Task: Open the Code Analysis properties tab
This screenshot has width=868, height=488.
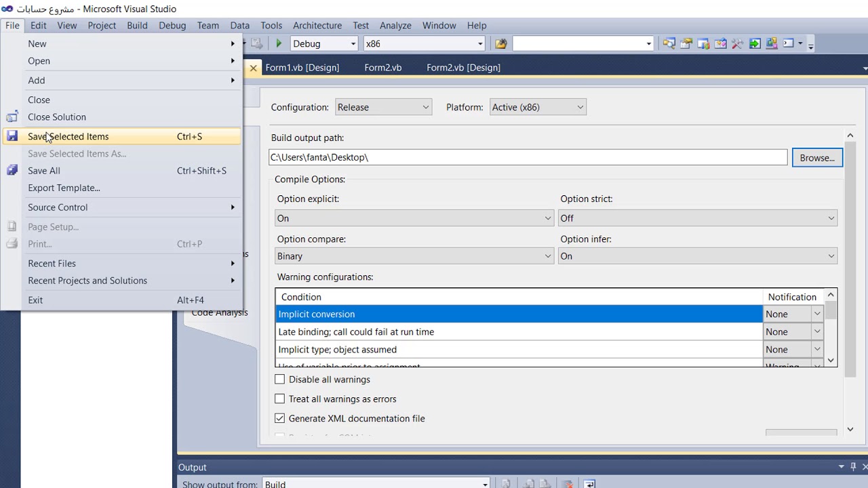Action: click(x=220, y=313)
